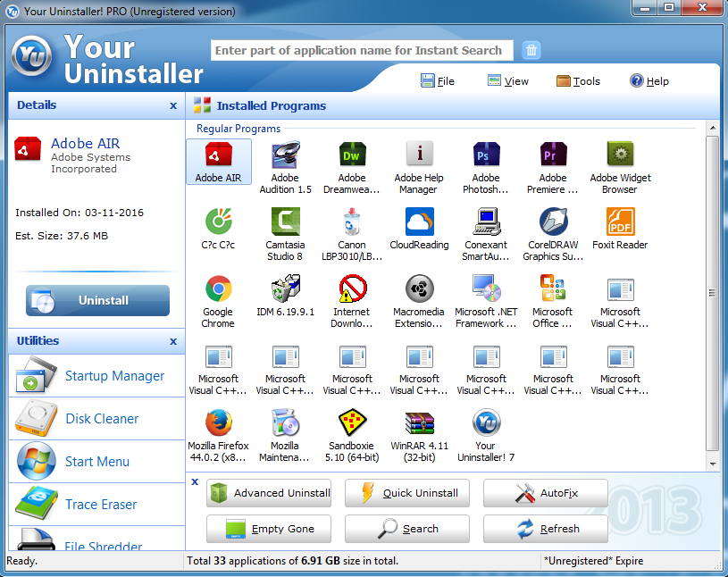Open the Tools menu
728x577 pixels.
tap(578, 81)
